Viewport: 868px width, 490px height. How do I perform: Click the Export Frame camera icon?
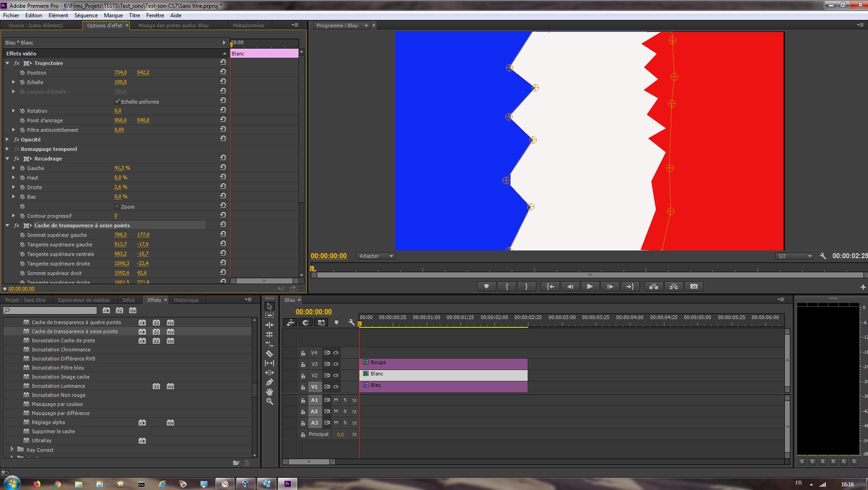click(693, 287)
